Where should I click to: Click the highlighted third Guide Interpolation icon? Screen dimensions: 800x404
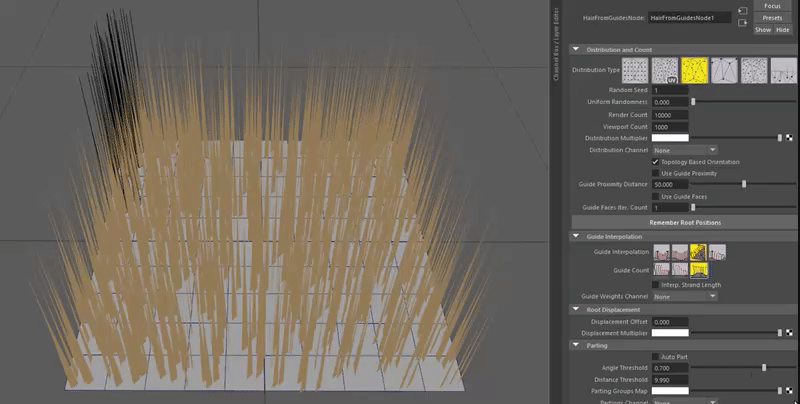[698, 252]
